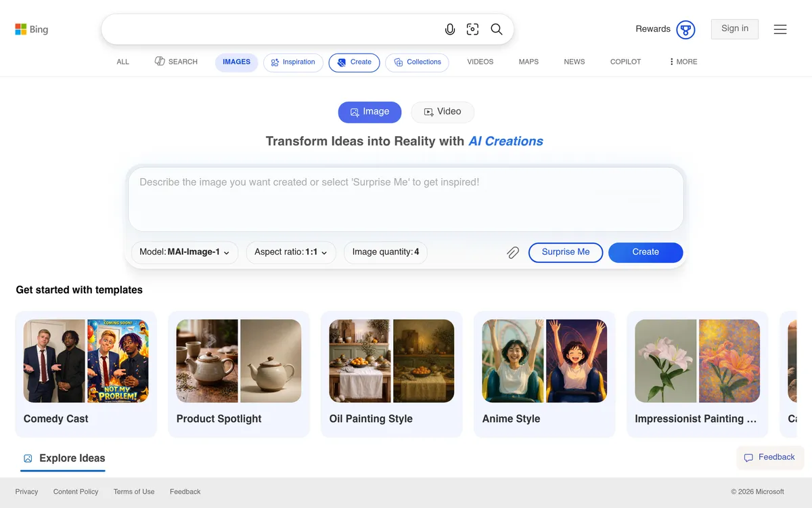Expand the MORE navigation menu

click(683, 62)
